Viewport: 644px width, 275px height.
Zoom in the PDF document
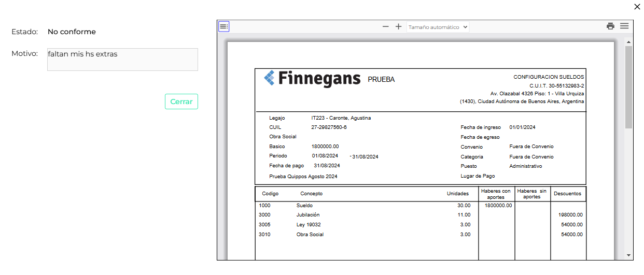pos(398,26)
